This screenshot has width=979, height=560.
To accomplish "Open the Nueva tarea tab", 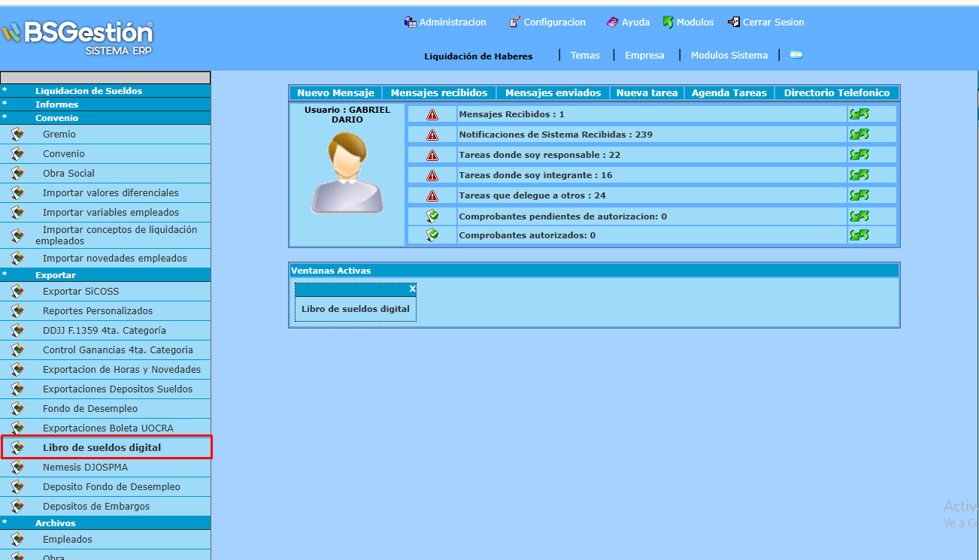I will pos(647,93).
